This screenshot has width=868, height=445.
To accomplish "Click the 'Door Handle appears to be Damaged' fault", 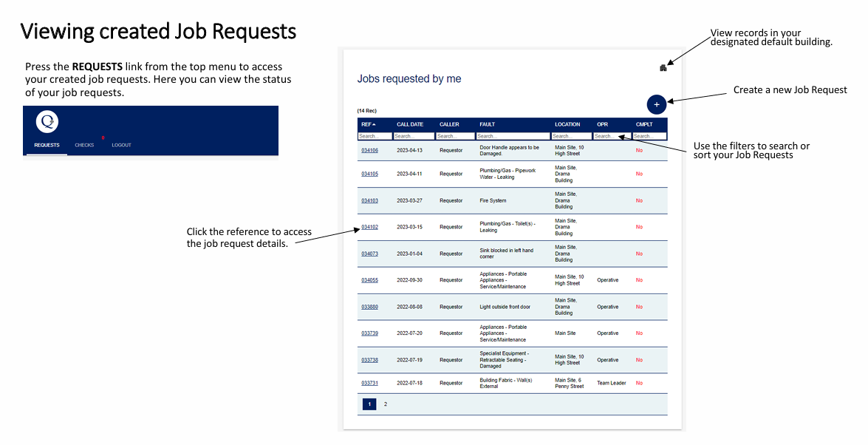I will tap(509, 151).
